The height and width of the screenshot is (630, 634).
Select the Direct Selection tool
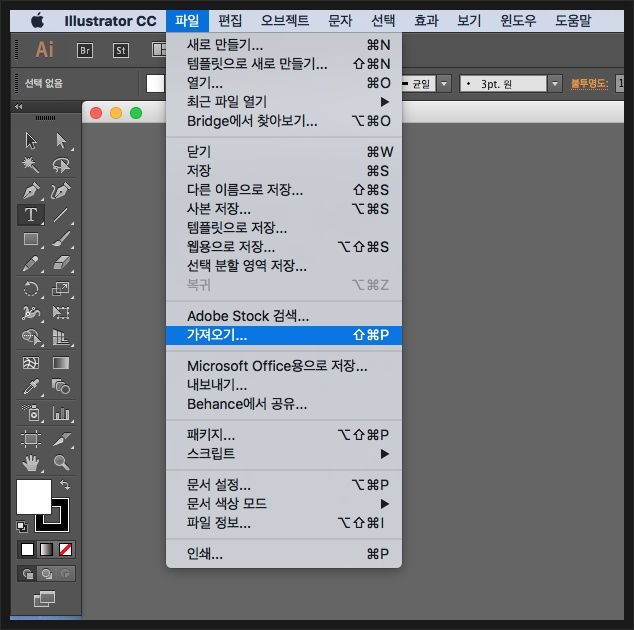[61, 140]
